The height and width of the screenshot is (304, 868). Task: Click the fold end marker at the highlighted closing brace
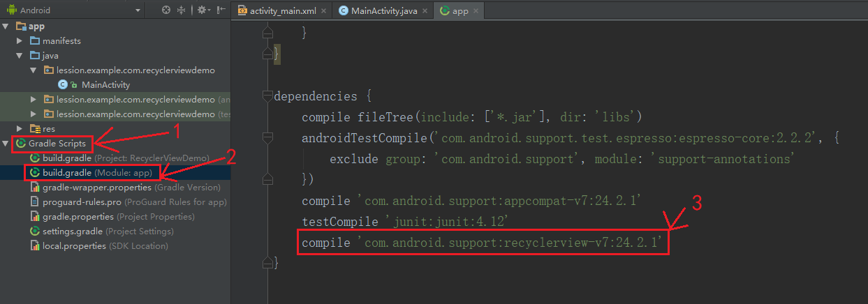(x=267, y=54)
